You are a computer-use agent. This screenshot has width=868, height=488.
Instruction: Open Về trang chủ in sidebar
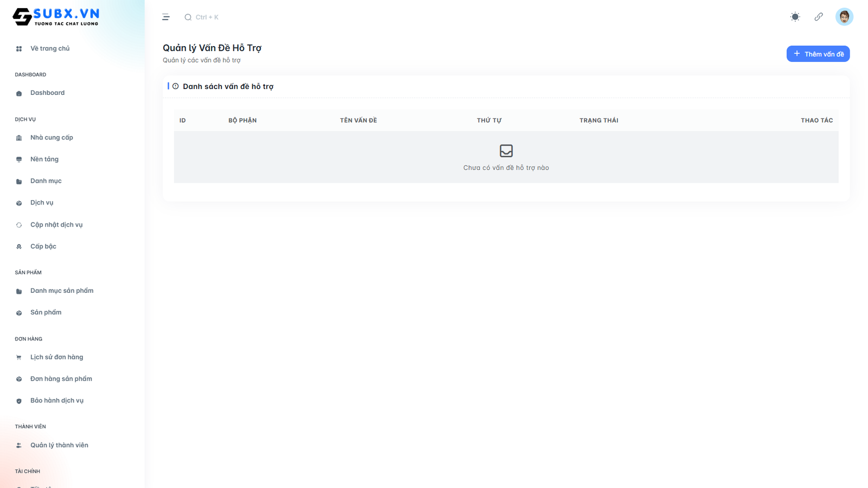coord(49,49)
